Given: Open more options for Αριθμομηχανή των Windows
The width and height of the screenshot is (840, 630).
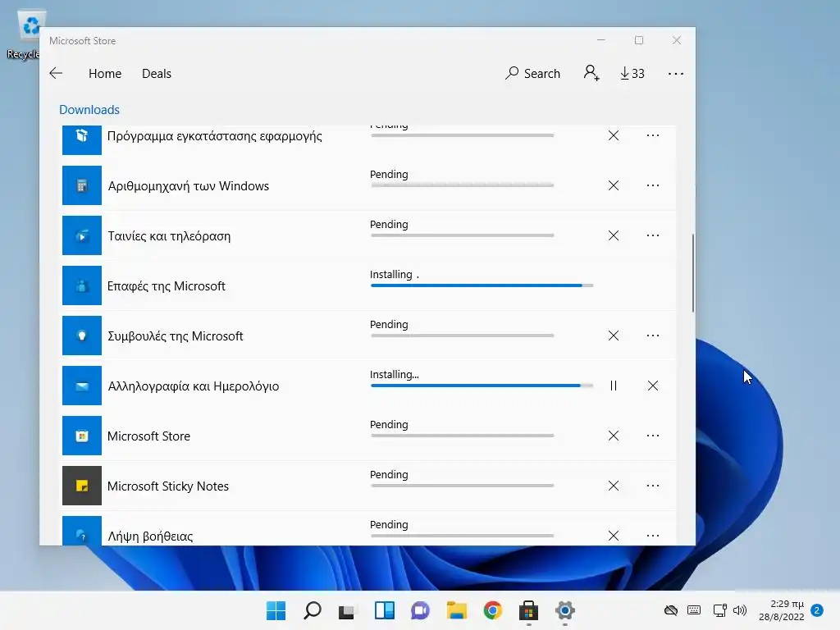Looking at the screenshot, I should (652, 185).
